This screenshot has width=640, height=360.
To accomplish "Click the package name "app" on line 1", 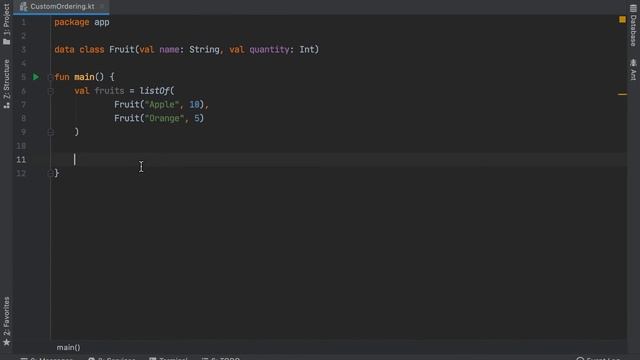I will [102, 22].
